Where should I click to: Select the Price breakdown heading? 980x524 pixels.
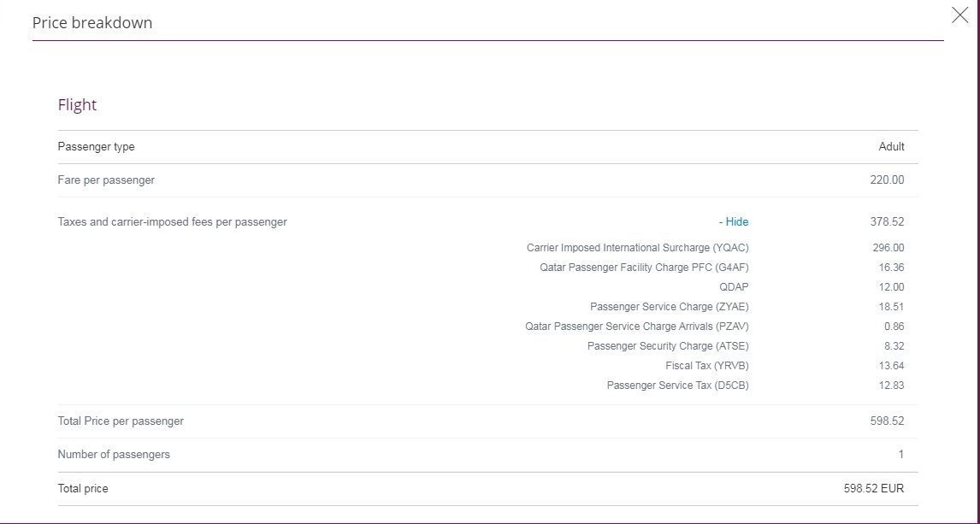[x=92, y=22]
